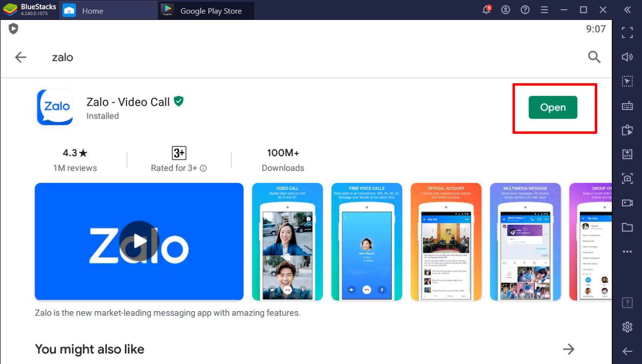The width and height of the screenshot is (642, 364).
Task: Click the Rated for 3+ info icon
Action: click(x=203, y=168)
